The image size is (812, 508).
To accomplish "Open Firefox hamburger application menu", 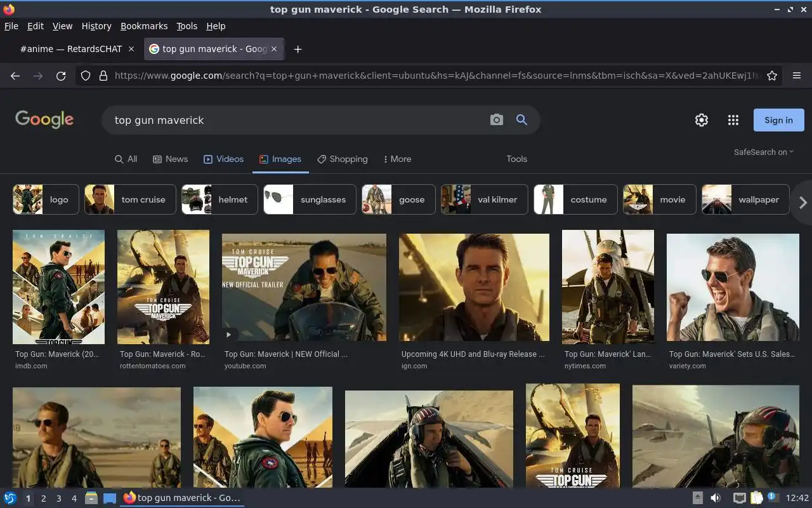I will 797,76.
